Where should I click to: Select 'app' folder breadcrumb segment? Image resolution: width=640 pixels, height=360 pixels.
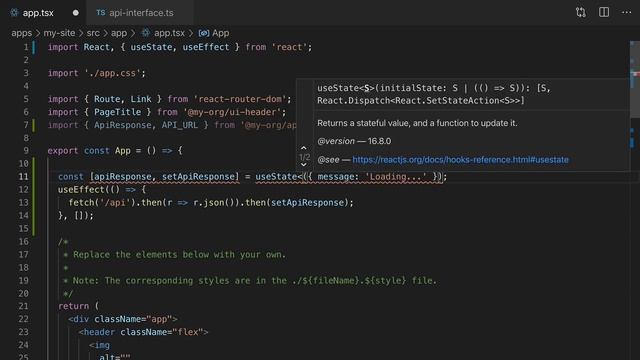119,33
